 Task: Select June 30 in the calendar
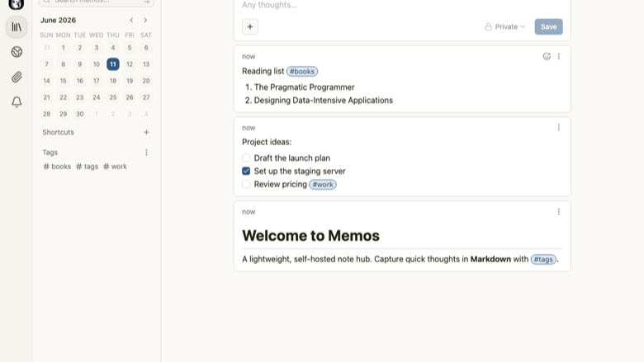point(80,114)
